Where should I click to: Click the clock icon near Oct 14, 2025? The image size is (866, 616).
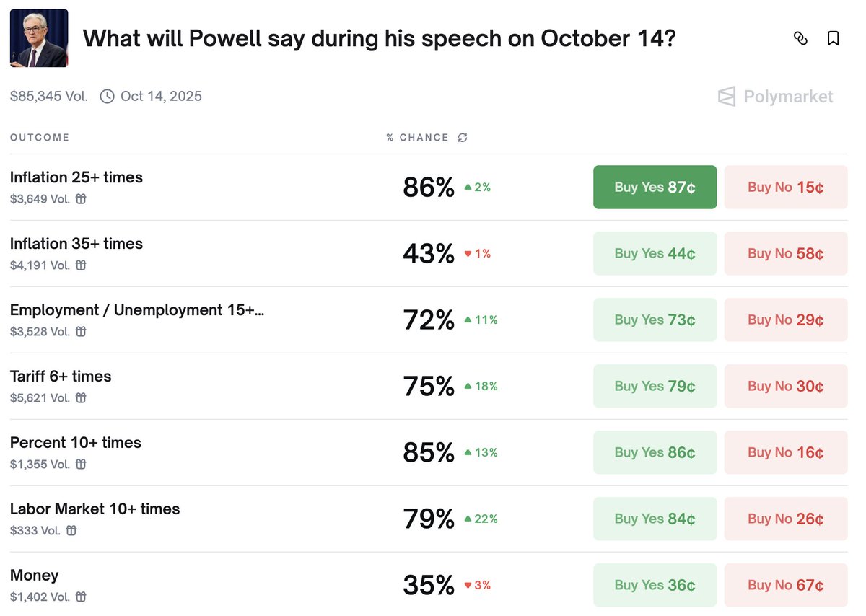(x=107, y=97)
